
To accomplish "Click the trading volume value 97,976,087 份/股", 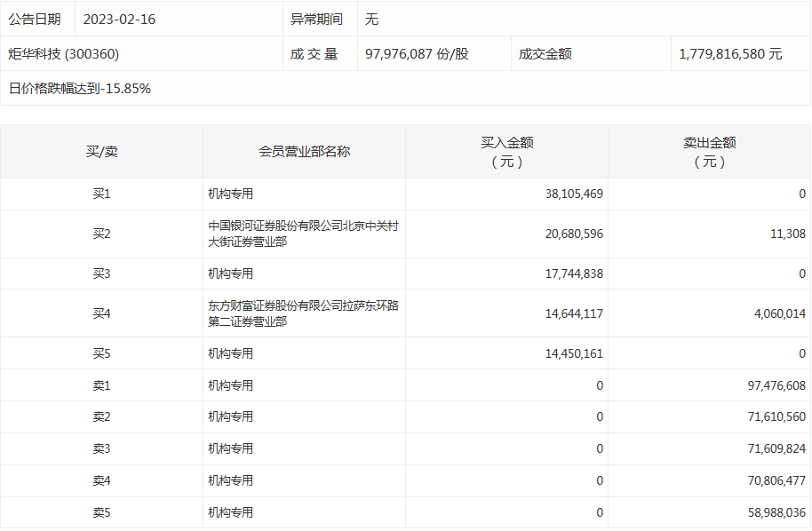I will [x=417, y=54].
